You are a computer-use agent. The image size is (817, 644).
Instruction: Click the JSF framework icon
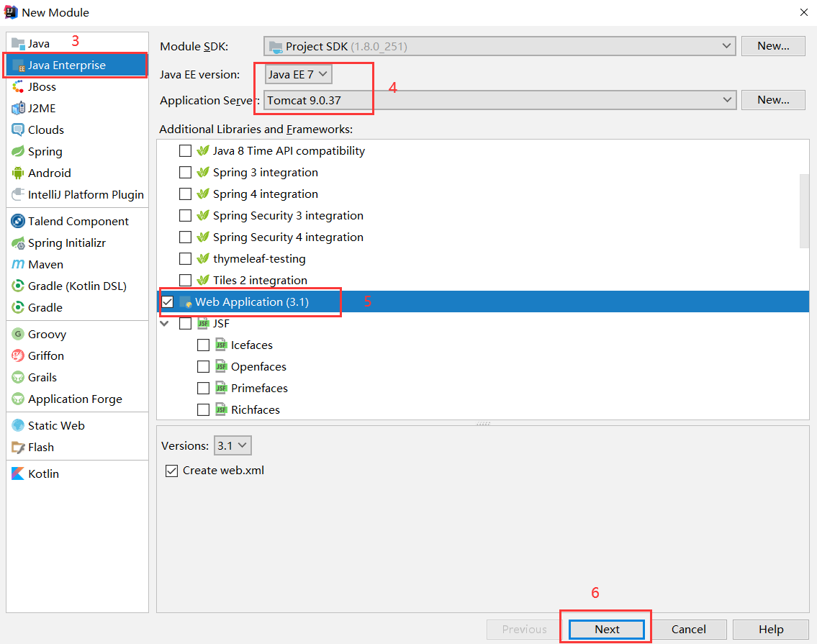click(x=203, y=324)
